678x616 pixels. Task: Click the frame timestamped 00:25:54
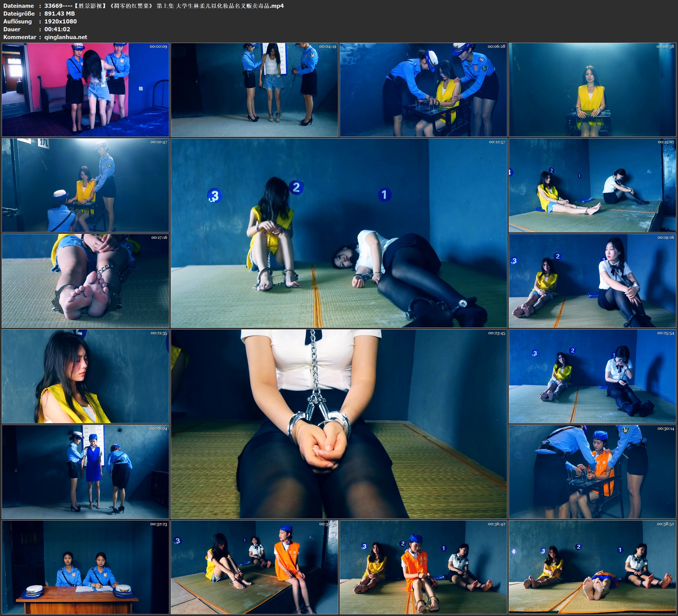(x=592, y=376)
